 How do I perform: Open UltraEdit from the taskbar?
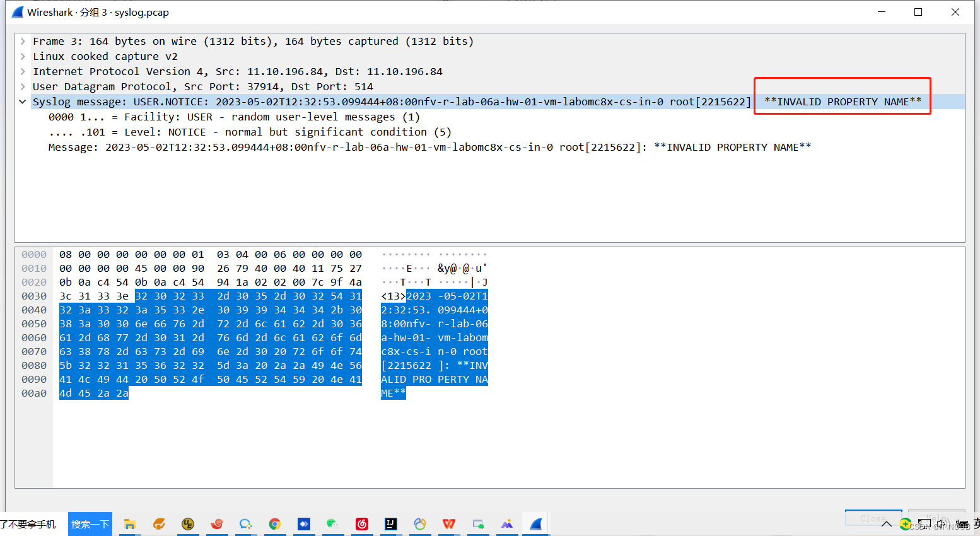pyautogui.click(x=188, y=524)
